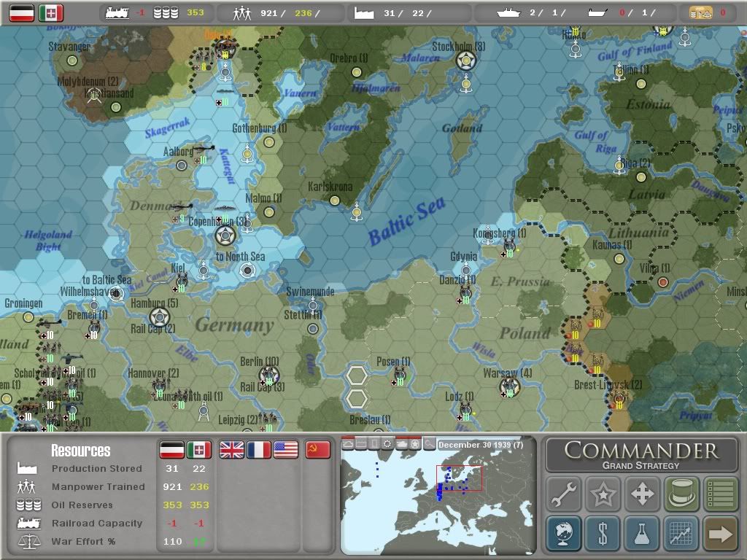Click the transport ship icon in the top bar
Viewport: 747px width, 560px height.
[597, 13]
